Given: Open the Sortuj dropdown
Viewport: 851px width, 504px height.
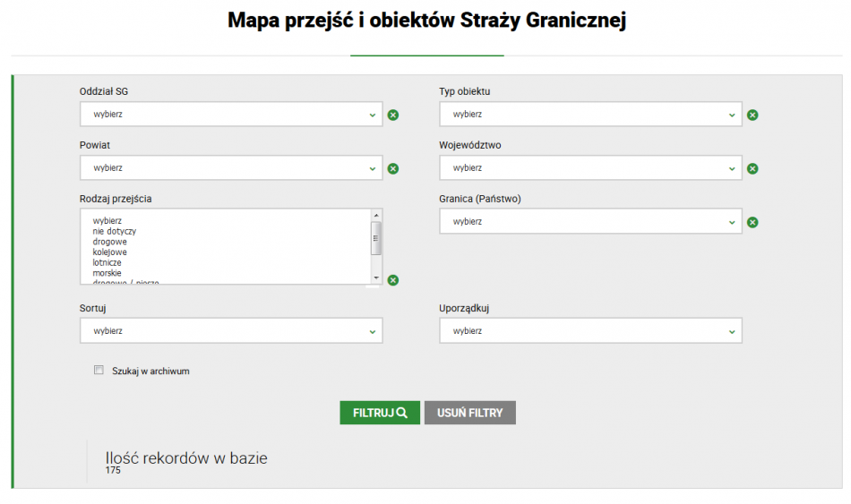Looking at the screenshot, I should pos(231,331).
